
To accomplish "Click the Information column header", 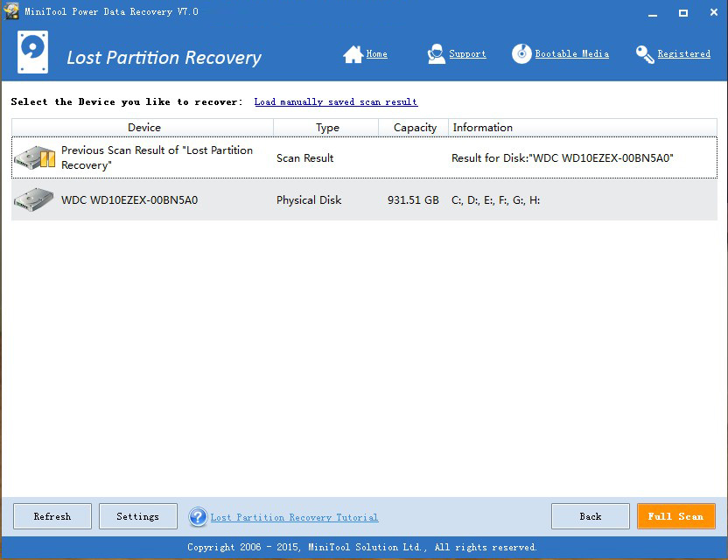I will tap(582, 127).
